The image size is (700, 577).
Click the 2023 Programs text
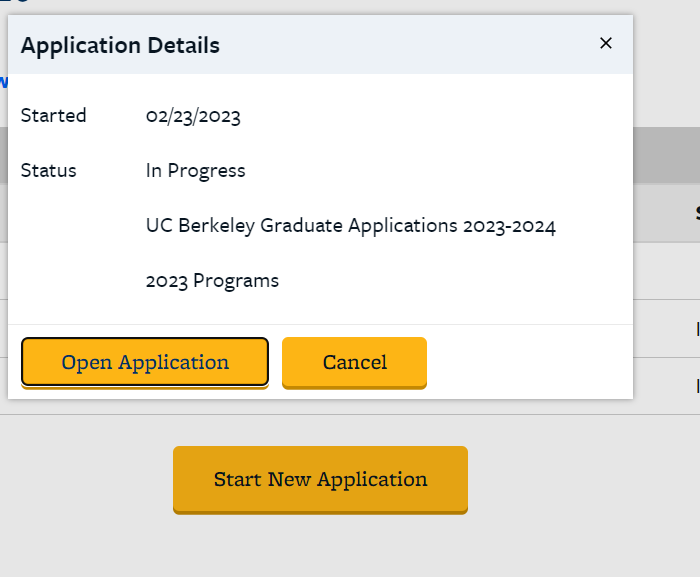coord(212,281)
